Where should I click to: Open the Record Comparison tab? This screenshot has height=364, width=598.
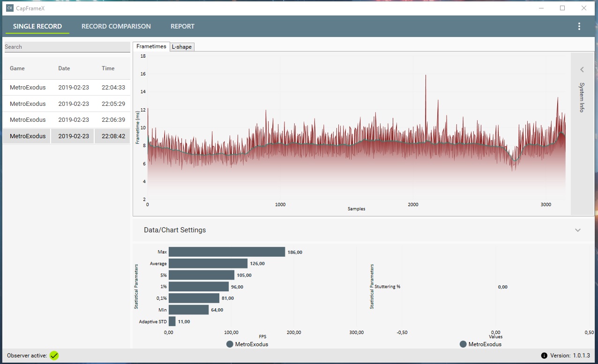point(116,26)
